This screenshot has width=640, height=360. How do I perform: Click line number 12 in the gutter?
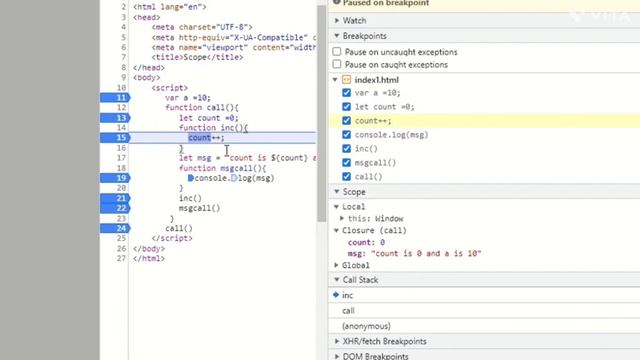point(121,107)
